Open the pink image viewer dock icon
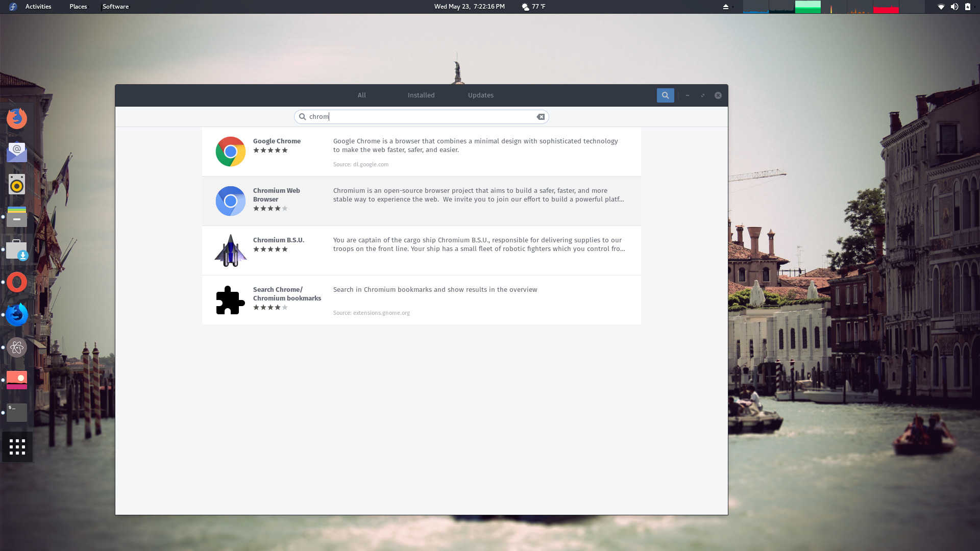Viewport: 980px width, 551px height. [17, 380]
